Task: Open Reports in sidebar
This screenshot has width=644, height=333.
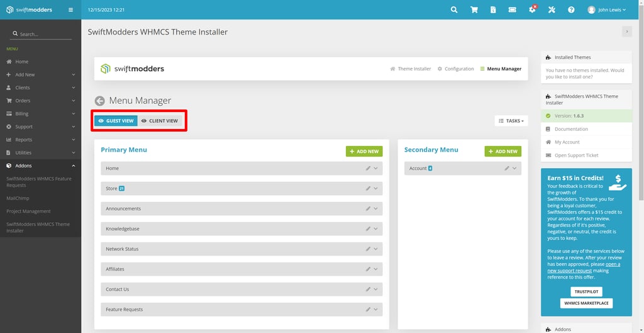Action: tap(41, 140)
